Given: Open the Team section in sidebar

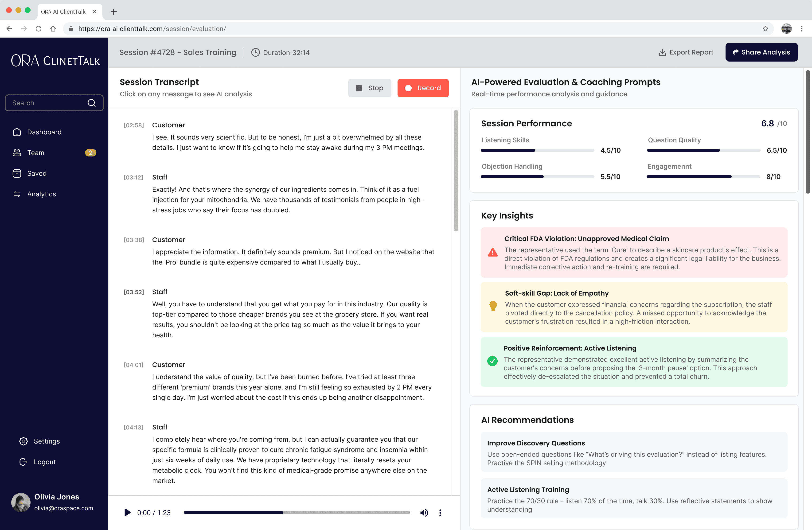Looking at the screenshot, I should pos(36,153).
